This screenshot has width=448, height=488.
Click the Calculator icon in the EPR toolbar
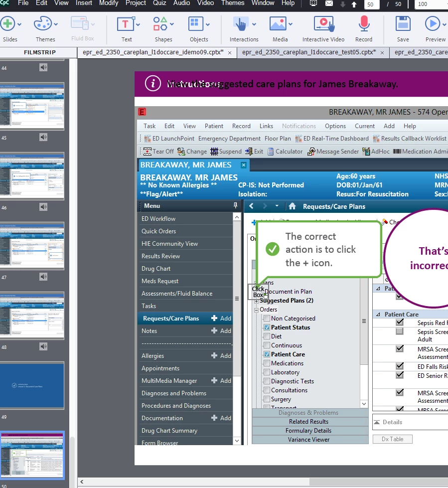pyautogui.click(x=271, y=152)
